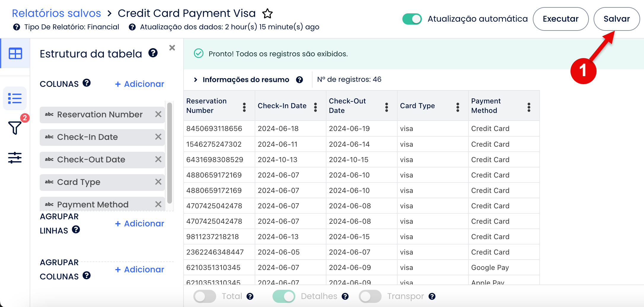The width and height of the screenshot is (644, 307).
Task: Enable the Total toggle
Action: point(205,296)
